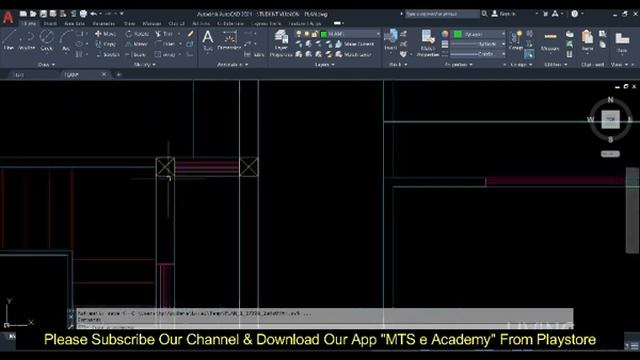Click the TOP face of ViewCube
The height and width of the screenshot is (360, 640).
[610, 119]
